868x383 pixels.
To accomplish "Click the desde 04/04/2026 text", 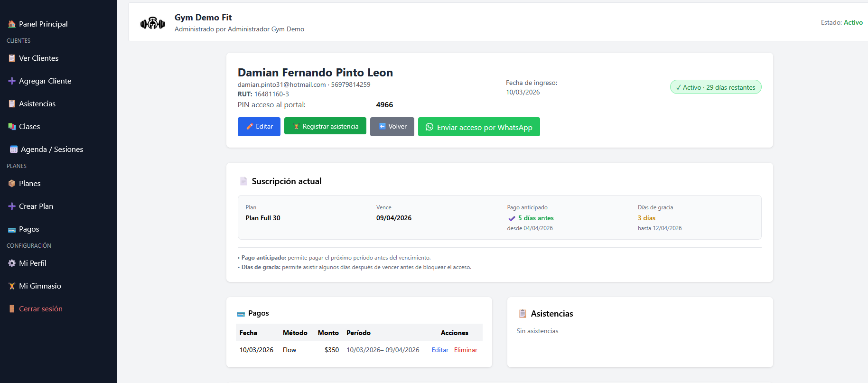I will pyautogui.click(x=530, y=228).
